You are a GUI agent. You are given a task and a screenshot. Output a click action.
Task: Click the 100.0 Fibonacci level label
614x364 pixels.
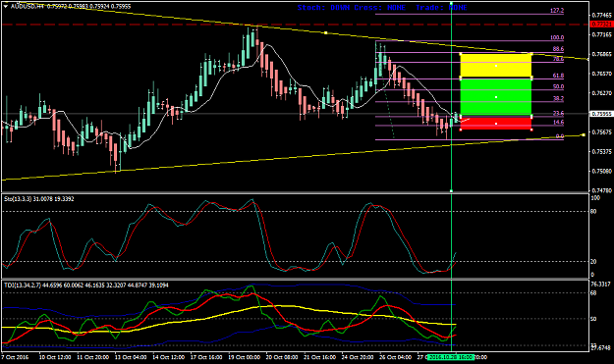[x=557, y=37]
